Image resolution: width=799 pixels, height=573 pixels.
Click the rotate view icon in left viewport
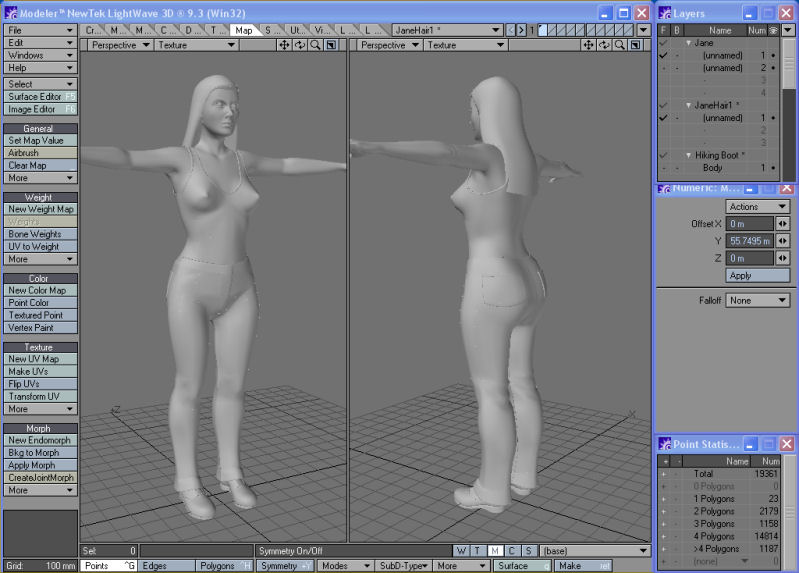tap(299, 45)
